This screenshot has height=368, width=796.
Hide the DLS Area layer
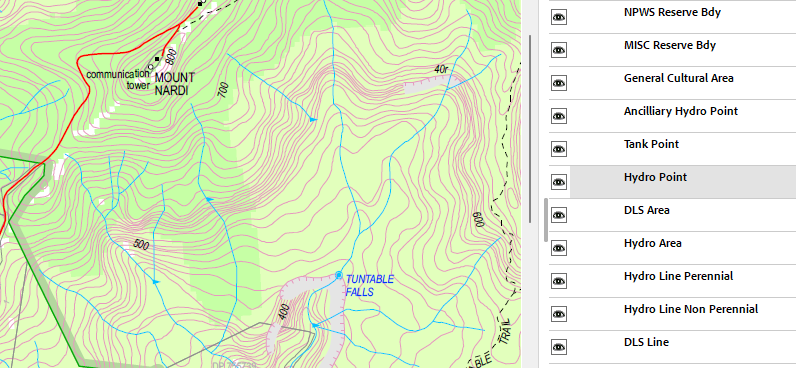click(558, 215)
